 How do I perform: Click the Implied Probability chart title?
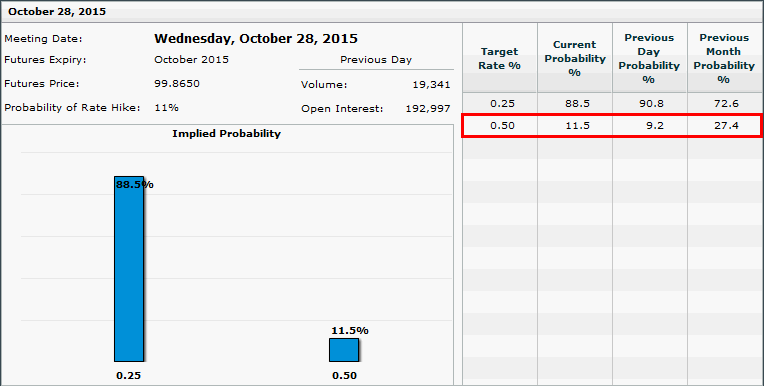[x=227, y=134]
